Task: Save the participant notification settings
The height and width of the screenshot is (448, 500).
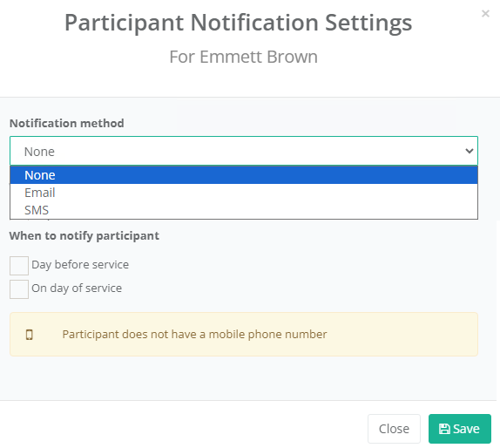Action: coord(460,429)
